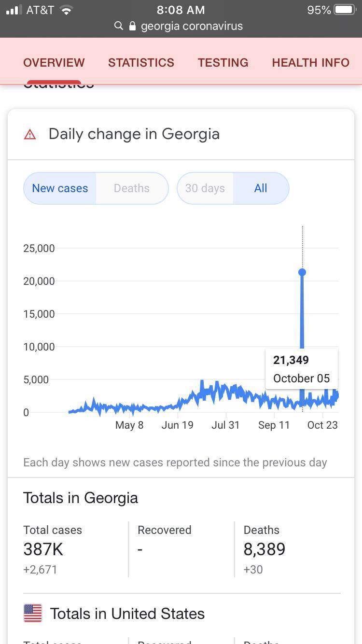
Task: Tap the lock icon beside georgia coronavirus
Action: click(x=132, y=26)
